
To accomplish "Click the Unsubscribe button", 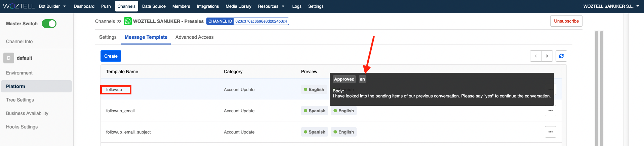I will pyautogui.click(x=566, y=21).
